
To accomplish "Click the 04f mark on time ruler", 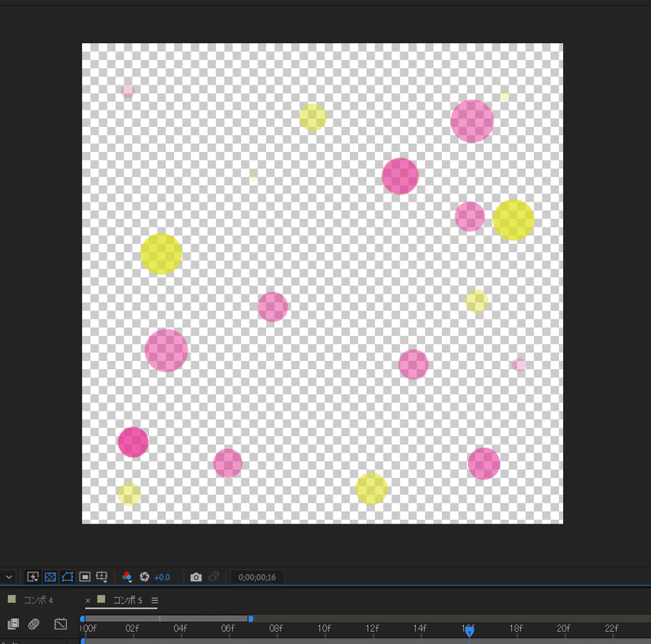I will click(180, 629).
